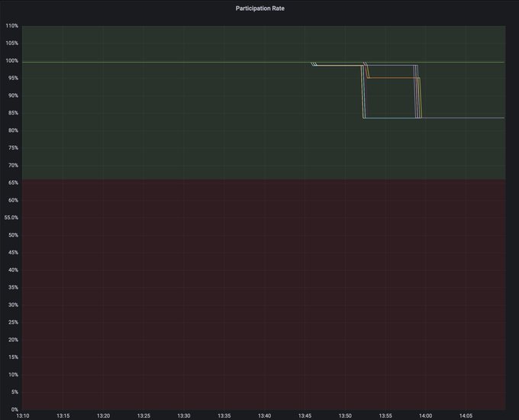Click the 13:55 time axis label
Viewport: 519px width, 420px height.
click(x=385, y=415)
